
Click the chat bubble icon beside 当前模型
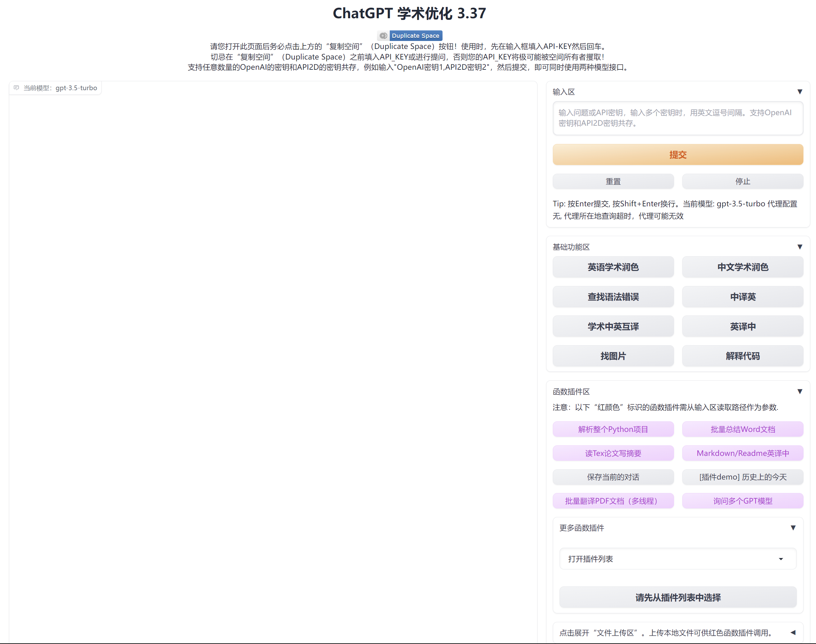pyautogui.click(x=17, y=87)
